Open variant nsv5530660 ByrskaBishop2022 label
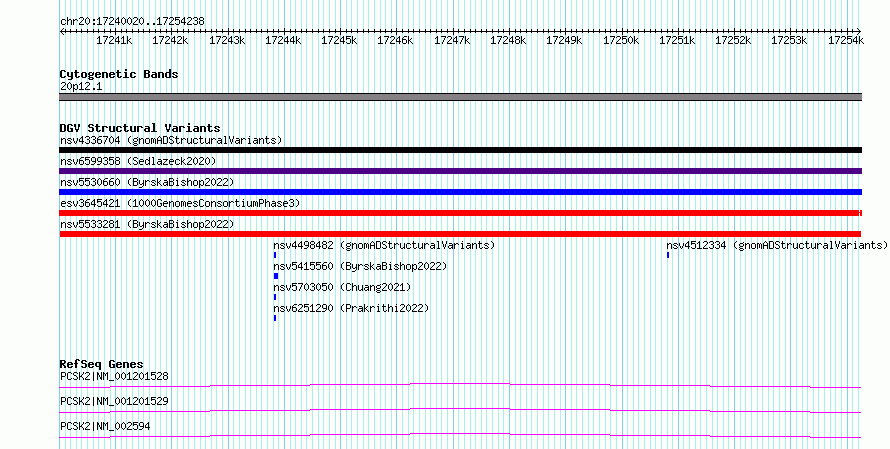The image size is (890, 449). [x=147, y=182]
